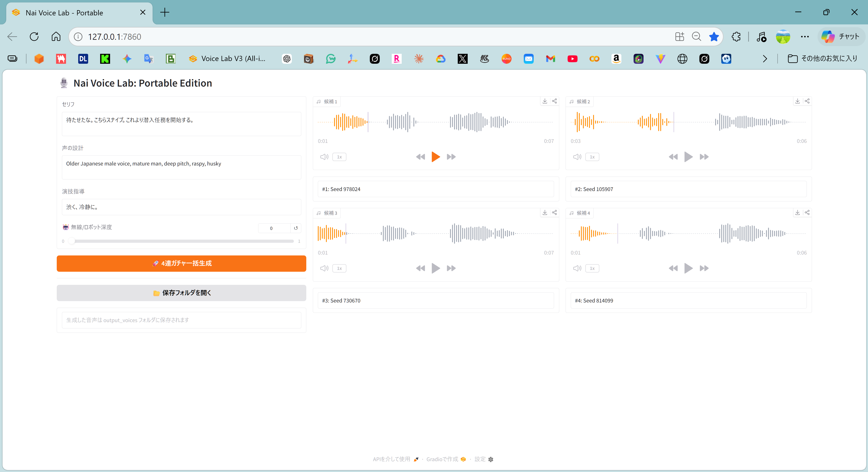Viewport: 868px width, 472px height.
Task: Open その他のお気に入り bookmarks folder
Action: [823, 59]
